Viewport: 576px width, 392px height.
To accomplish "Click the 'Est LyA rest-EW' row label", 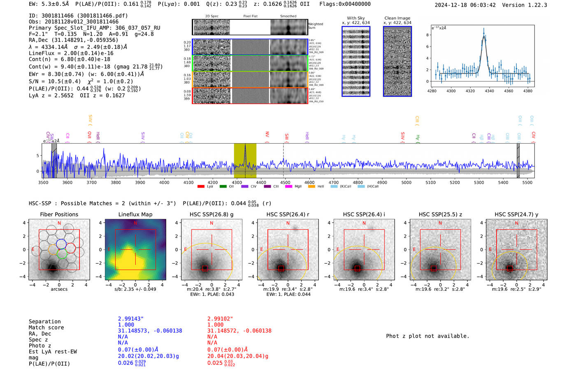I will [x=53, y=352].
